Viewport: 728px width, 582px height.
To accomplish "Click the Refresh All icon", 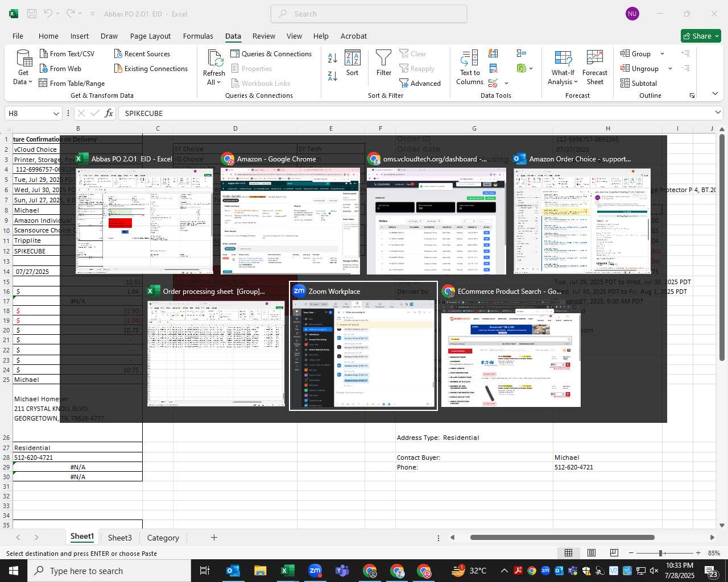I will point(214,58).
